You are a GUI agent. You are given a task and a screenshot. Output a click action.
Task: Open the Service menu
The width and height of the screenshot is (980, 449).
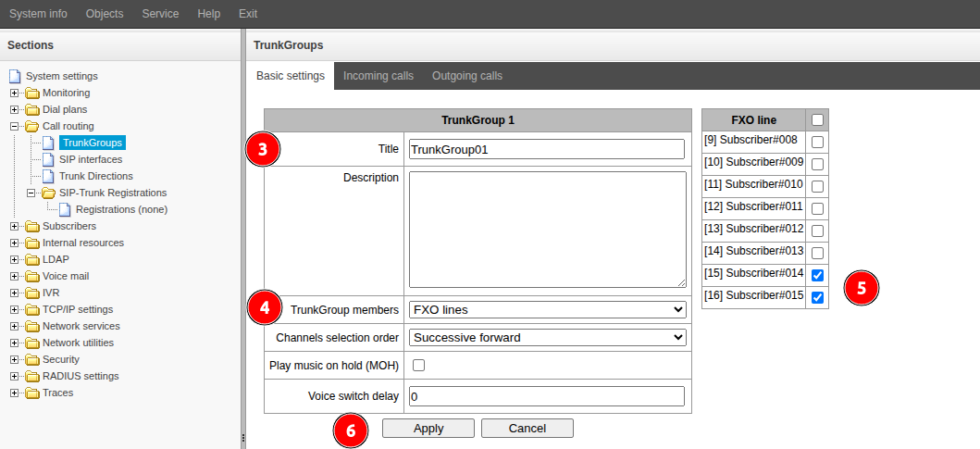[160, 14]
